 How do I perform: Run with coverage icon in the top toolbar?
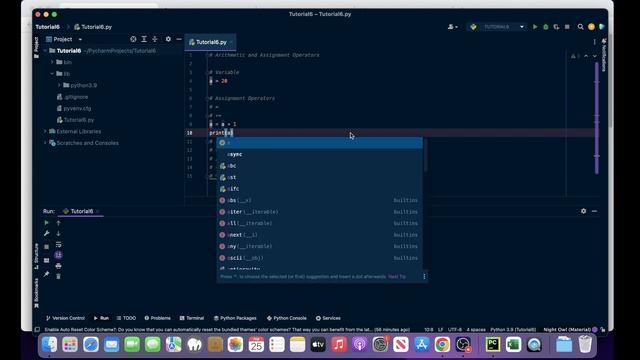coord(556,27)
